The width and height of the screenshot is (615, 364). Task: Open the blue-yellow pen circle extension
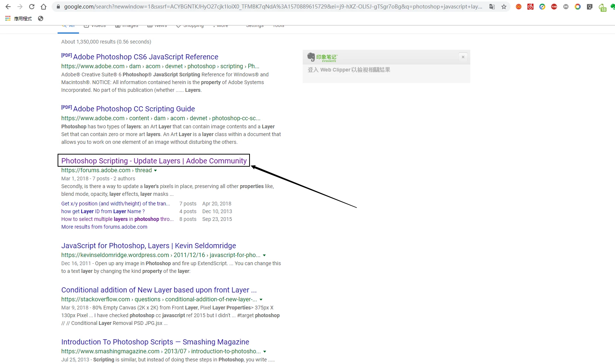pyautogui.click(x=542, y=7)
